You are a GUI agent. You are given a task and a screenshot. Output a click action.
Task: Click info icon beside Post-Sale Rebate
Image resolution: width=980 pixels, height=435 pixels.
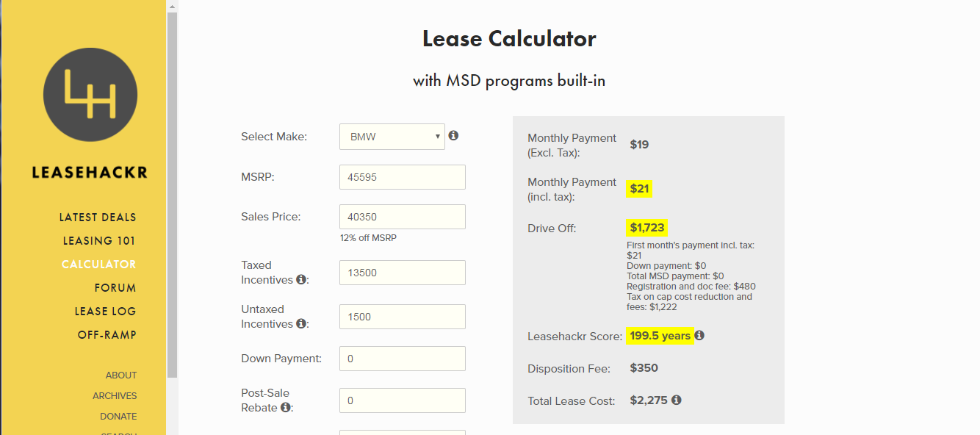(285, 408)
